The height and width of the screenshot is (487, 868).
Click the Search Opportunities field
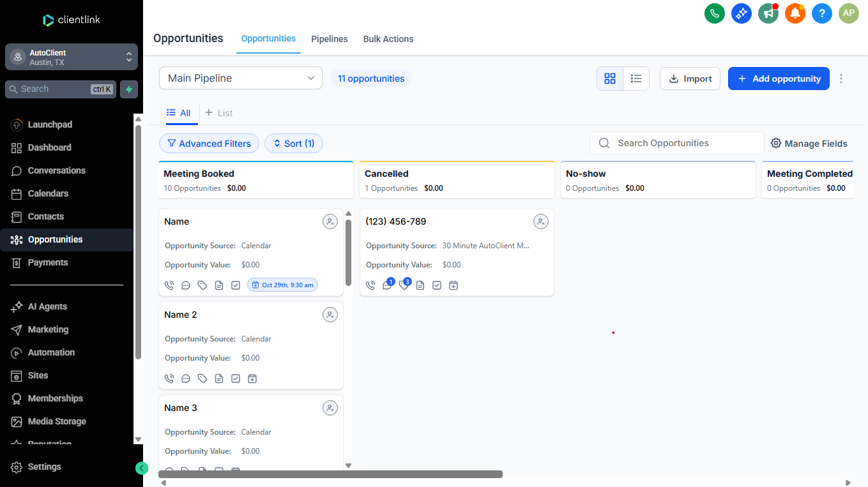[x=683, y=143]
